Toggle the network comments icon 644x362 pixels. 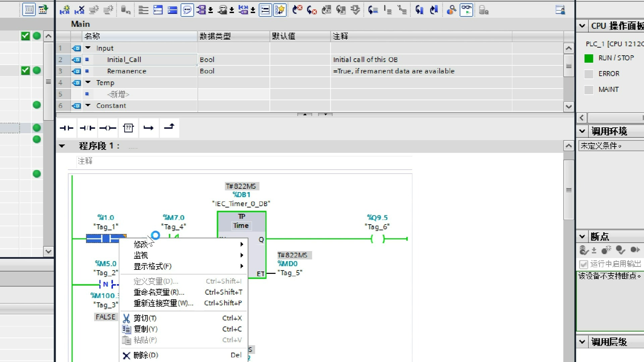tap(187, 10)
